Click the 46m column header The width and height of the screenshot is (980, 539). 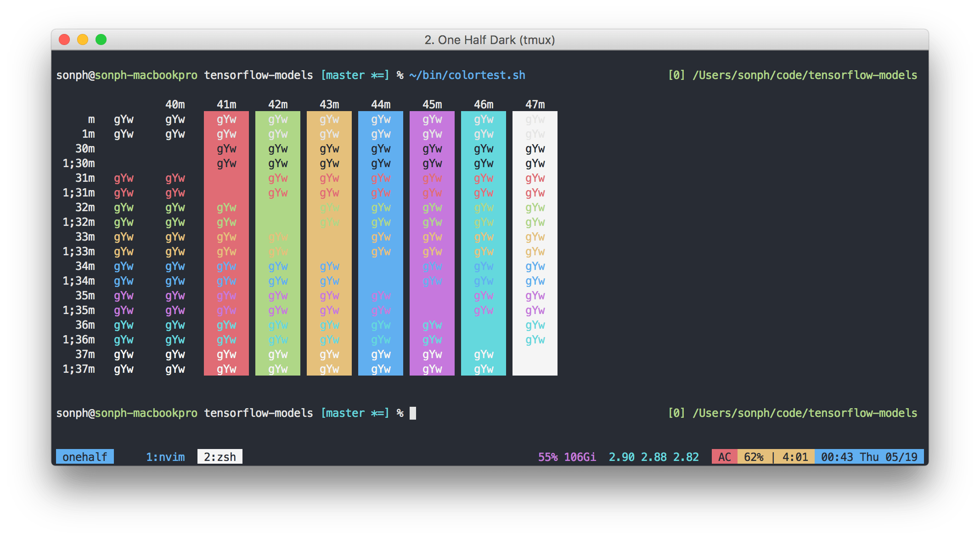tap(484, 105)
